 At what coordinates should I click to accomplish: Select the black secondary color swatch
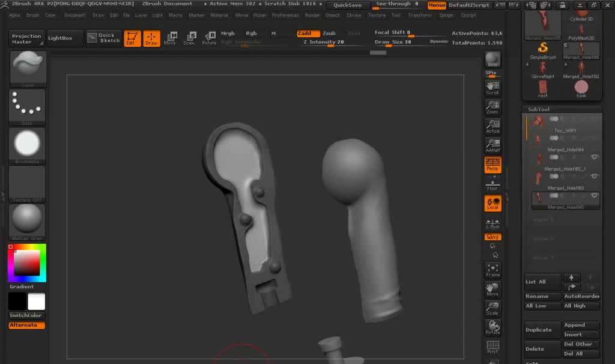17,302
